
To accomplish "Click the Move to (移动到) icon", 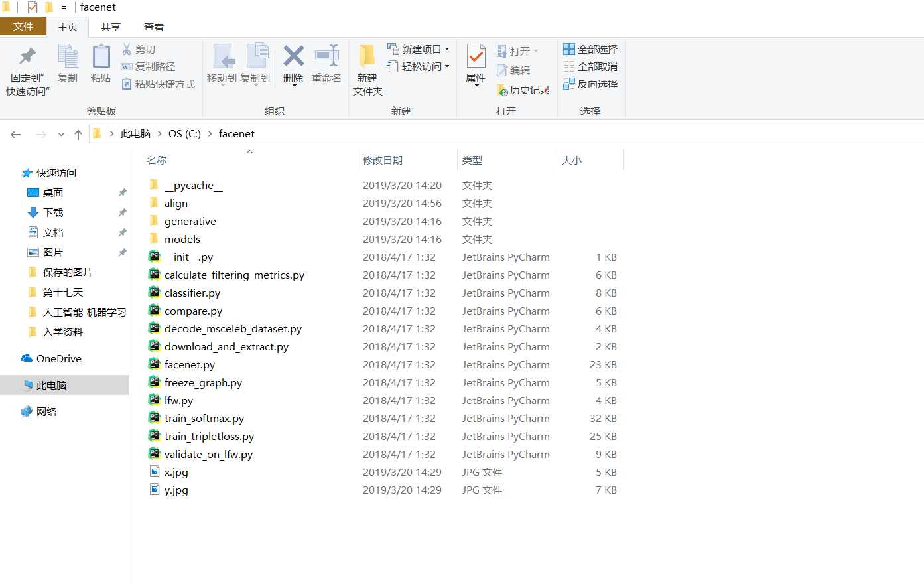I will click(x=223, y=56).
